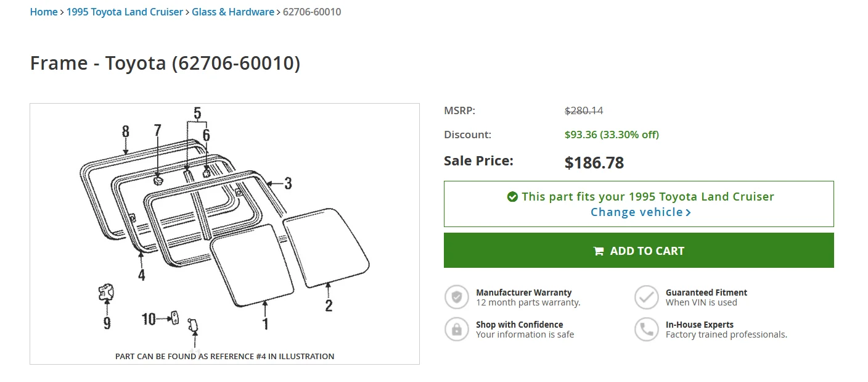Click the green checkmark fitment icon
Image resolution: width=868 pixels, height=382 pixels.
(512, 197)
